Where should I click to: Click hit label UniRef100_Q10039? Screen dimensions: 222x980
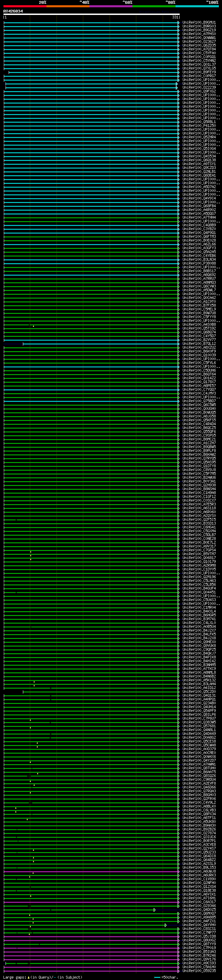pyautogui.click(x=199, y=355)
